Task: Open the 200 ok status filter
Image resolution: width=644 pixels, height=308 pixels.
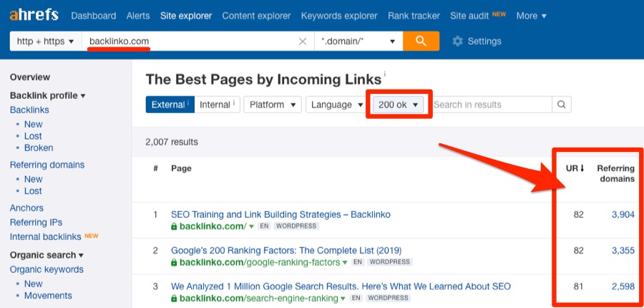Action: coord(398,105)
